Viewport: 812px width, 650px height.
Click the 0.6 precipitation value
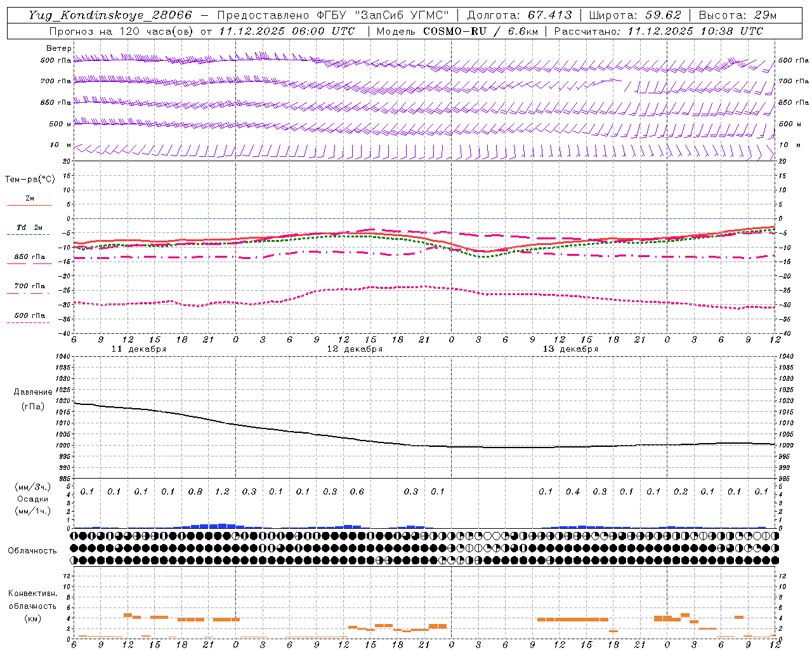click(357, 492)
